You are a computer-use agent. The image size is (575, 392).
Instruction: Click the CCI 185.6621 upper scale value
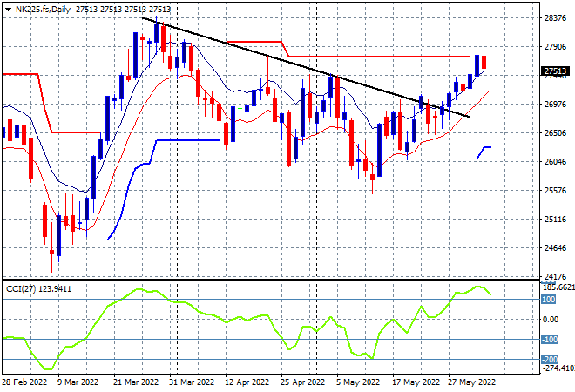pos(558,287)
